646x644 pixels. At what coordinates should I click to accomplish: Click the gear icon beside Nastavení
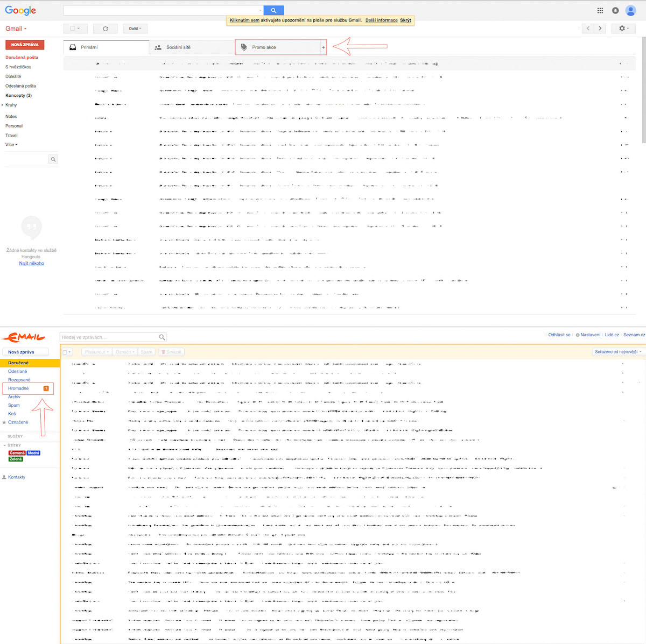pos(578,335)
